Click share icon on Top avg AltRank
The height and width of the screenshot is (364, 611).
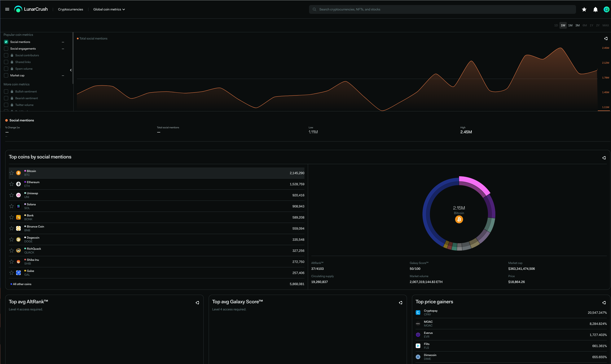(197, 303)
